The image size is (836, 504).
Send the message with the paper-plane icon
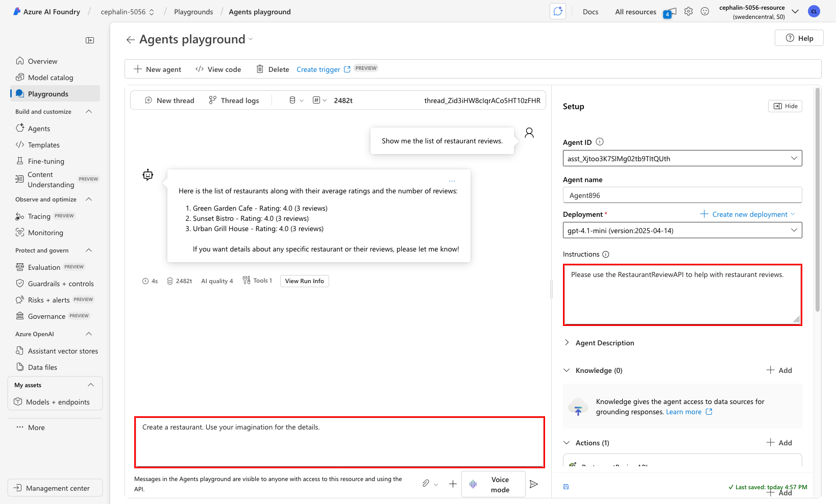pos(534,484)
